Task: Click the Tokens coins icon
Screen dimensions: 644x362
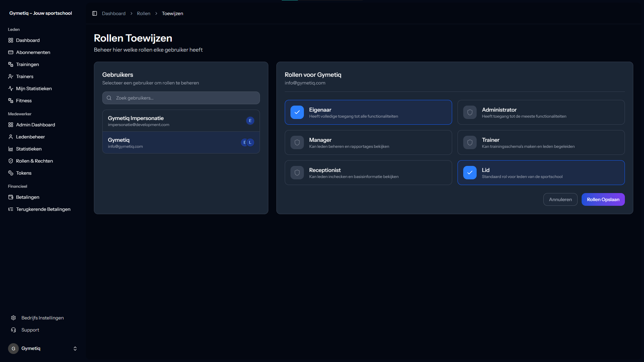Action: (x=11, y=173)
